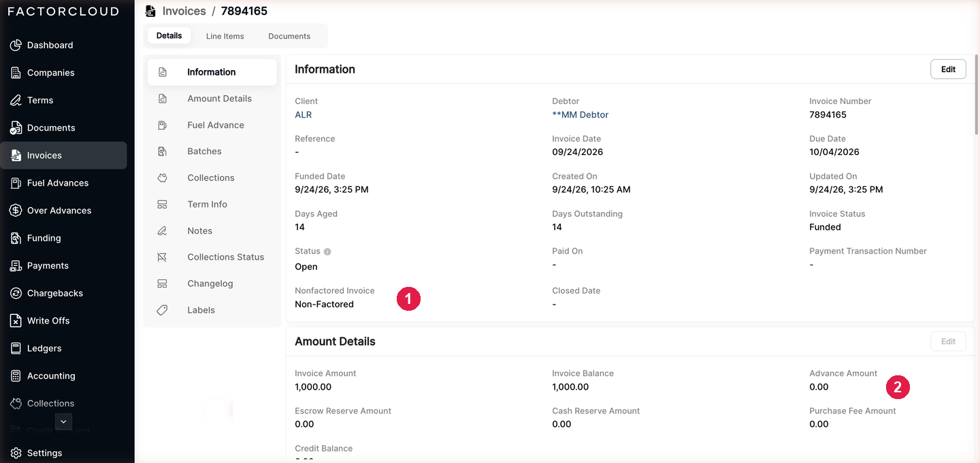Click the 7894165 breadcrumb title
Image resolution: width=980 pixels, height=463 pixels.
(244, 11)
